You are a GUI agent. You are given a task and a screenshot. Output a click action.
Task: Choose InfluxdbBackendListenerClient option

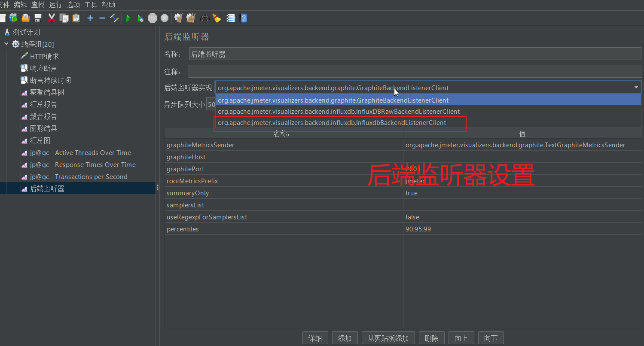click(x=428, y=122)
